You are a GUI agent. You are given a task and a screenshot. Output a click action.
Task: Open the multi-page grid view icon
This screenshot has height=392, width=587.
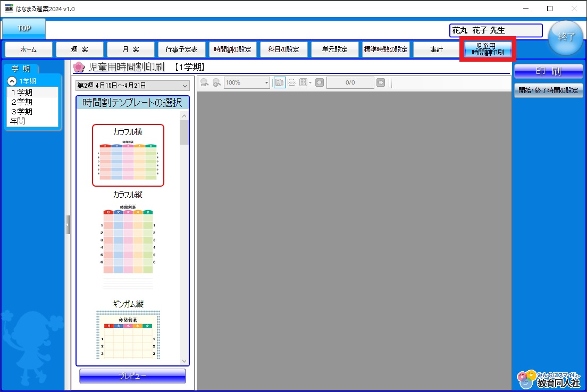coord(303,82)
